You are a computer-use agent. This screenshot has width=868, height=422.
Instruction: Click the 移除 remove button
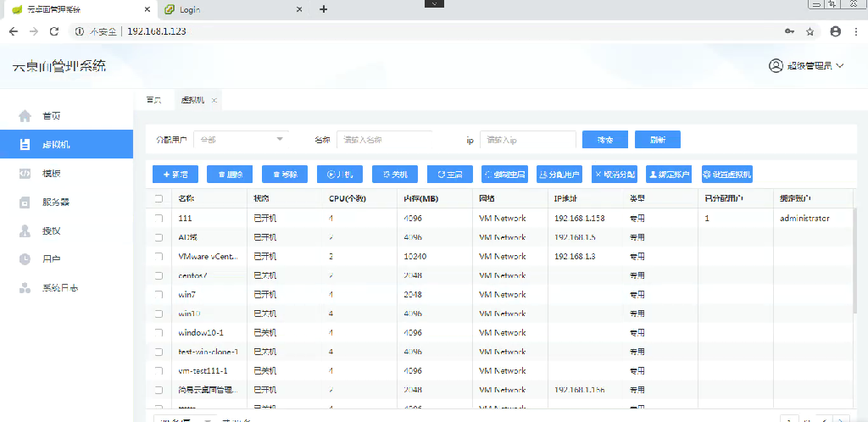[x=285, y=175]
